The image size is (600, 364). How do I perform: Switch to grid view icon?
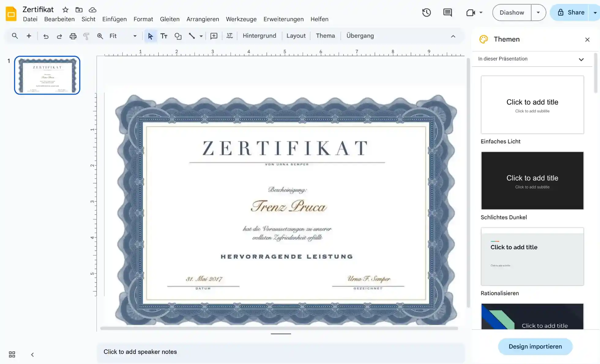coord(12,354)
